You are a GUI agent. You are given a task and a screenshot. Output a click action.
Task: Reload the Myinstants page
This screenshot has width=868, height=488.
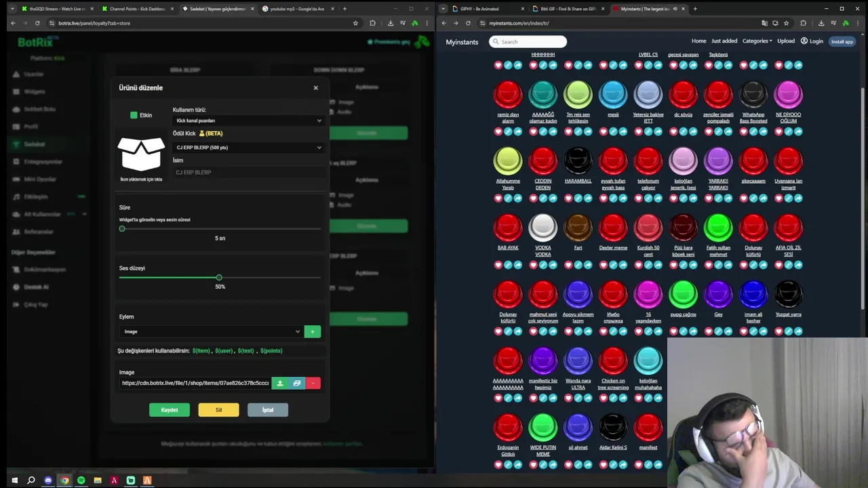[x=468, y=23]
